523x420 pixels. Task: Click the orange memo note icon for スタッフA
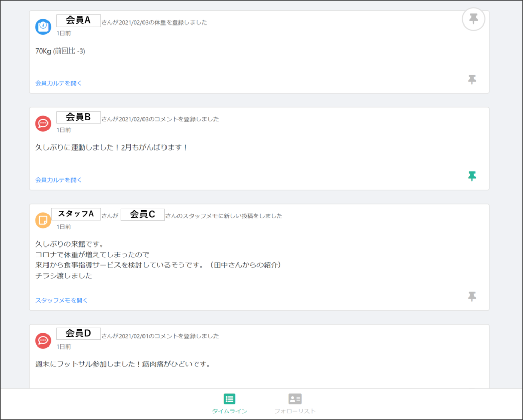pyautogui.click(x=43, y=220)
